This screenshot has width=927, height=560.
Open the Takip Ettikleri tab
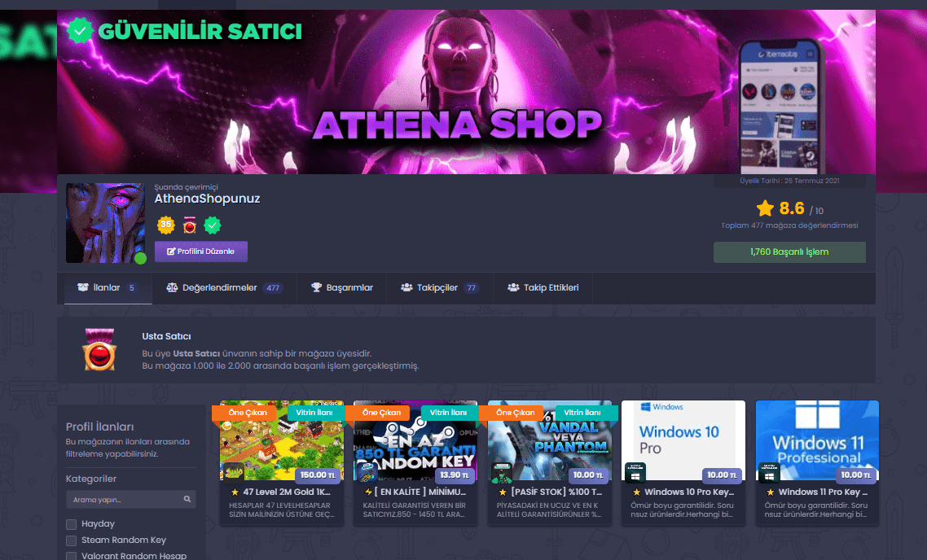point(543,287)
